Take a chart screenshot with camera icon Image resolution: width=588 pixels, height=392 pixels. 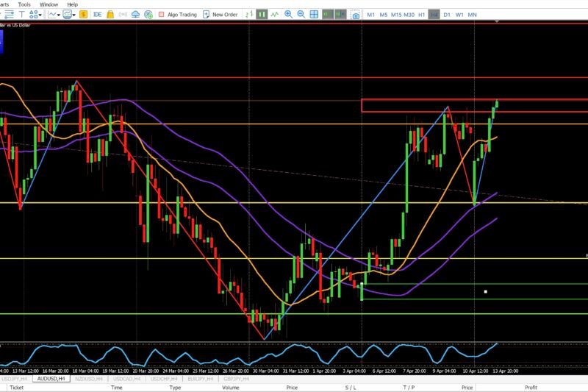click(x=355, y=15)
